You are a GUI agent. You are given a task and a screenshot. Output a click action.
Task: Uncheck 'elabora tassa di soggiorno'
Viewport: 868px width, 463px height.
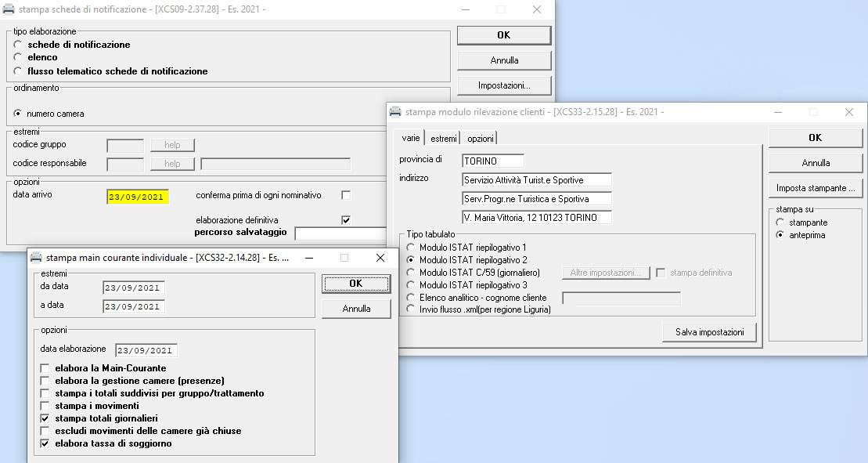pos(45,443)
